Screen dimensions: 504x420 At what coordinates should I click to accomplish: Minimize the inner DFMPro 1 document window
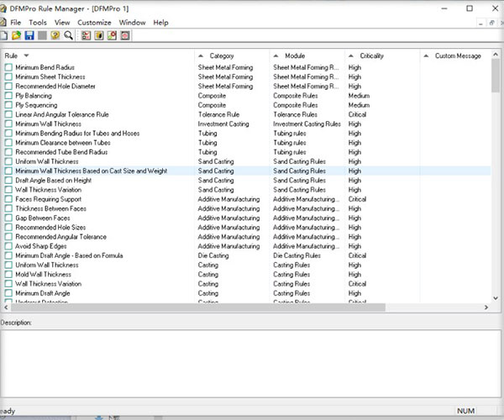click(x=480, y=24)
